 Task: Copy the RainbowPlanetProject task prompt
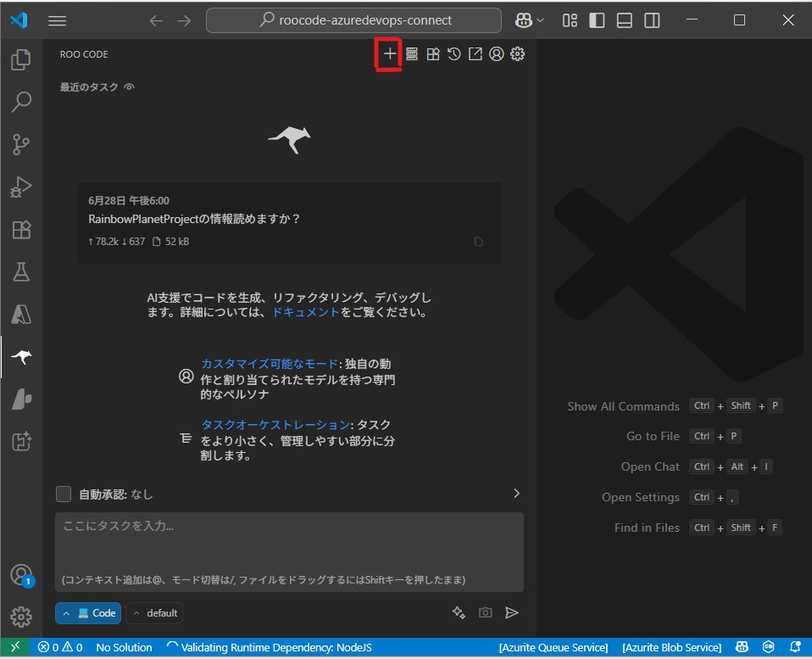[479, 242]
